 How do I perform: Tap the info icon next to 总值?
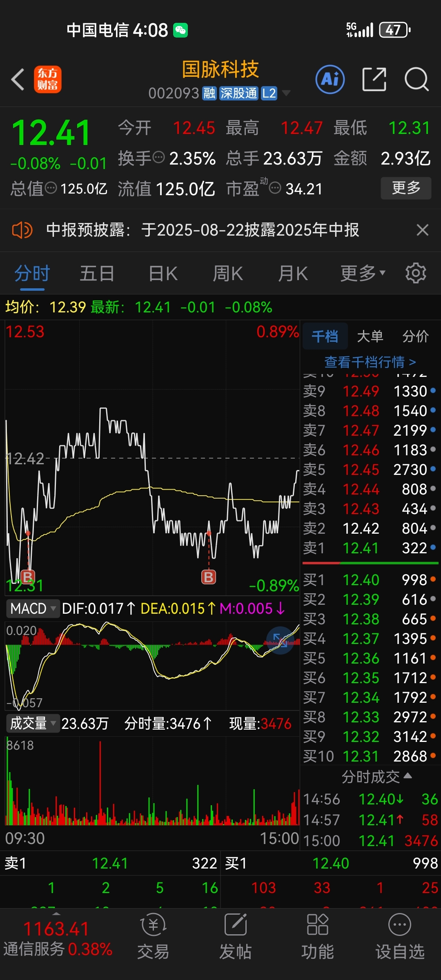pyautogui.click(x=51, y=188)
